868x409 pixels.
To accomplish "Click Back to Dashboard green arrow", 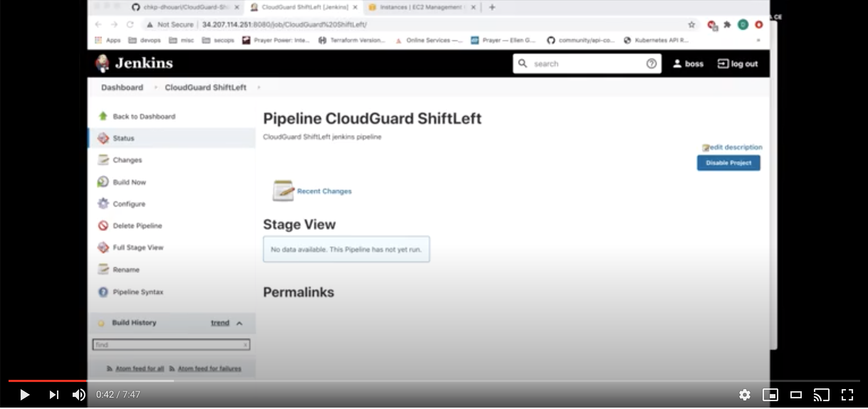I will (x=103, y=116).
